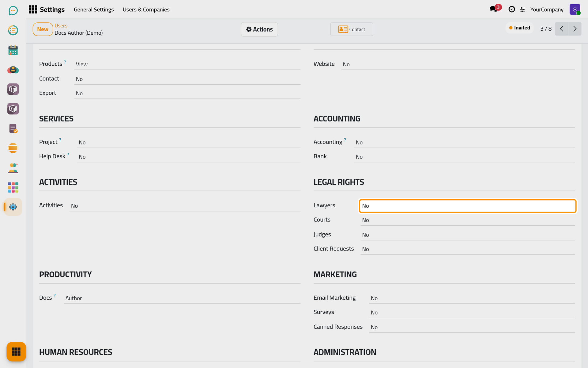Click the sliders icon beside YourCompany
Screen dimensions: 588x368
[523, 10]
